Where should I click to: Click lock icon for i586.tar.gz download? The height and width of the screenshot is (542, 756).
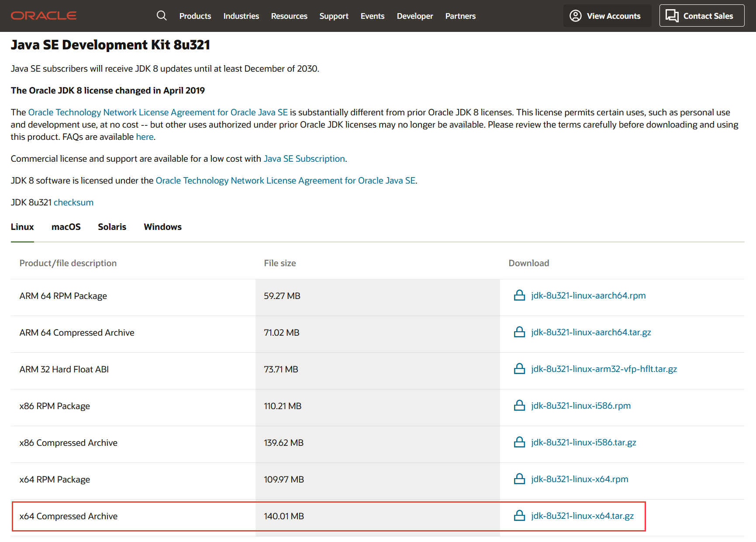519,442
